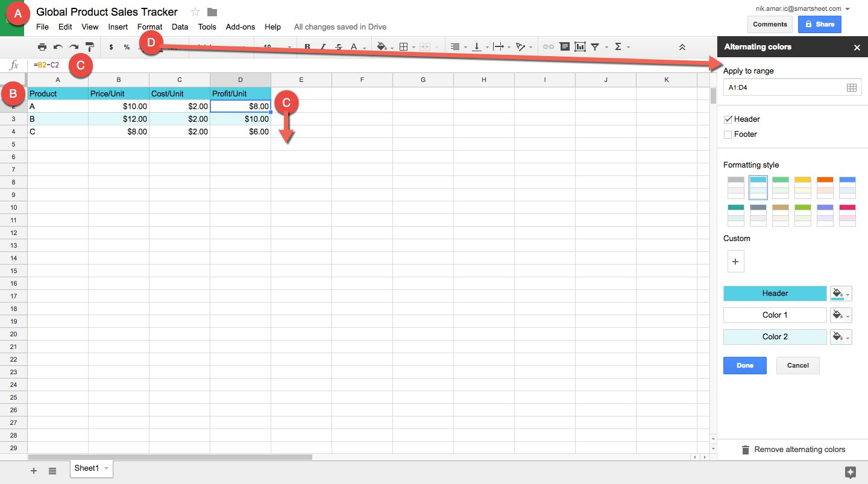Collapse the toolbar with the hide menus chevron
The height and width of the screenshot is (484, 868).
682,46
